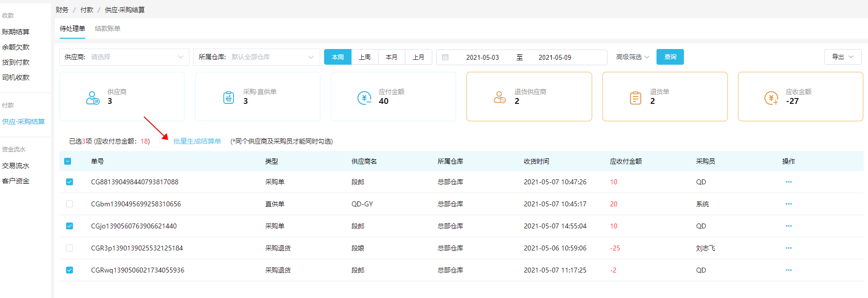Click the calendar icon in date range
Viewport: 868px width, 298px height.
[445, 57]
